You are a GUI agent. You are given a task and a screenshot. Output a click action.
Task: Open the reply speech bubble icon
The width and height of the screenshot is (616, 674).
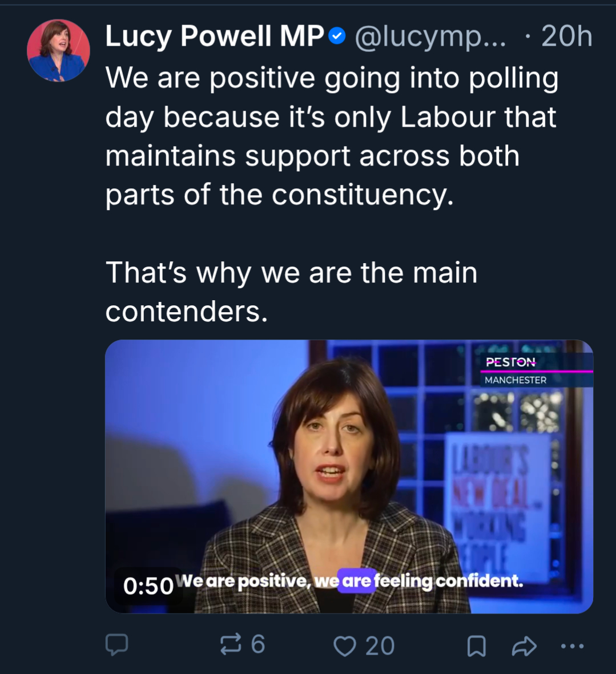pyautogui.click(x=117, y=645)
